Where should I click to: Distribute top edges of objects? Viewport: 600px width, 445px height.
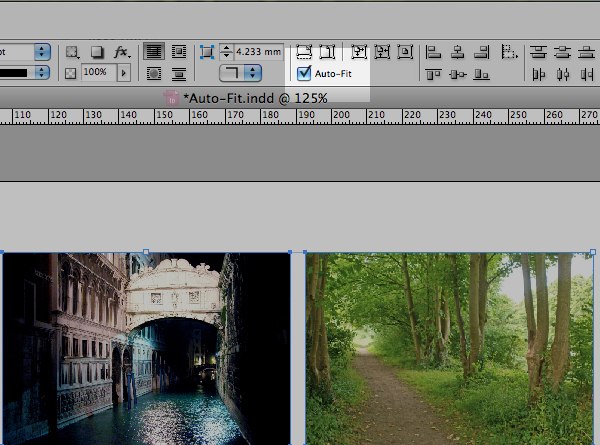(538, 52)
